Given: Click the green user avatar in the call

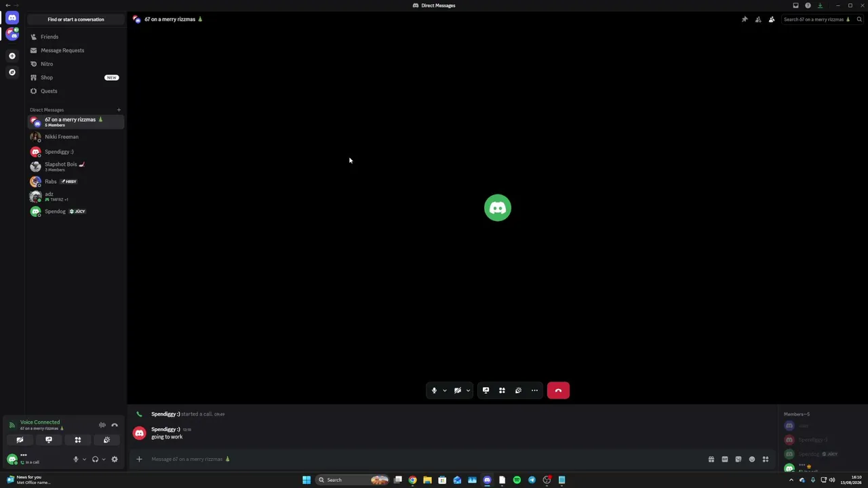Looking at the screenshot, I should coord(498,208).
